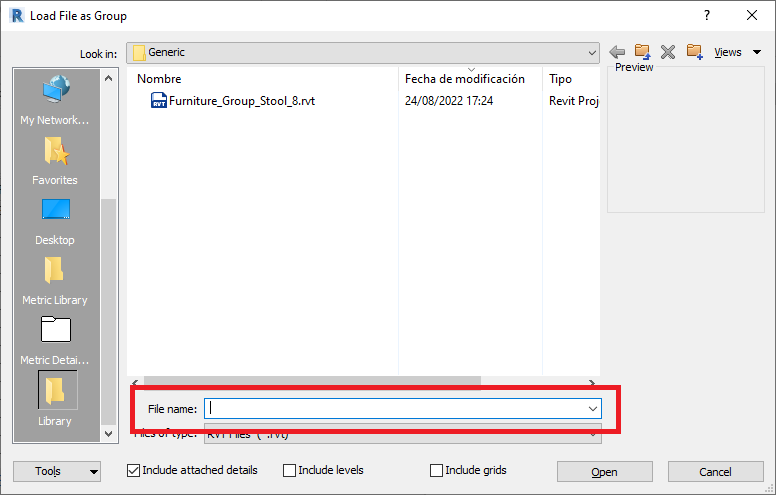Close the Load File as Group dialog

[752, 15]
